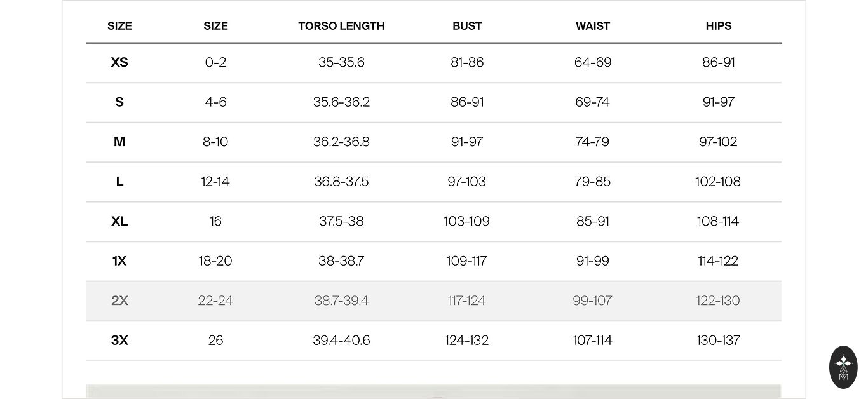Click the SIZE header above 0-2
The width and height of the screenshot is (868, 399).
[x=215, y=26]
